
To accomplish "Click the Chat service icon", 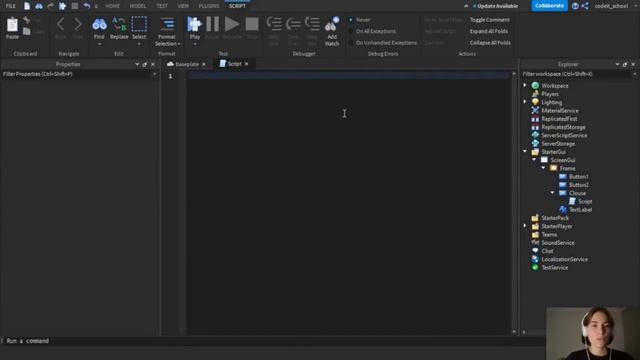I will pos(535,251).
